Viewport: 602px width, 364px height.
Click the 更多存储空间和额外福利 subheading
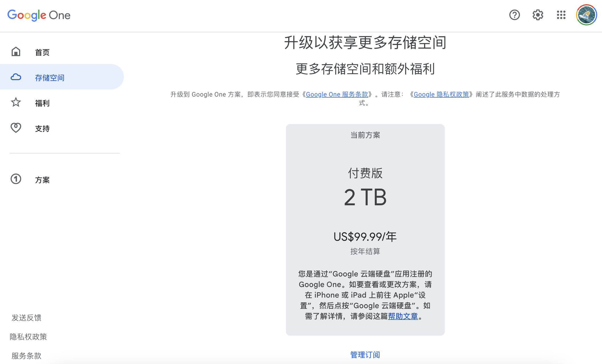point(365,69)
